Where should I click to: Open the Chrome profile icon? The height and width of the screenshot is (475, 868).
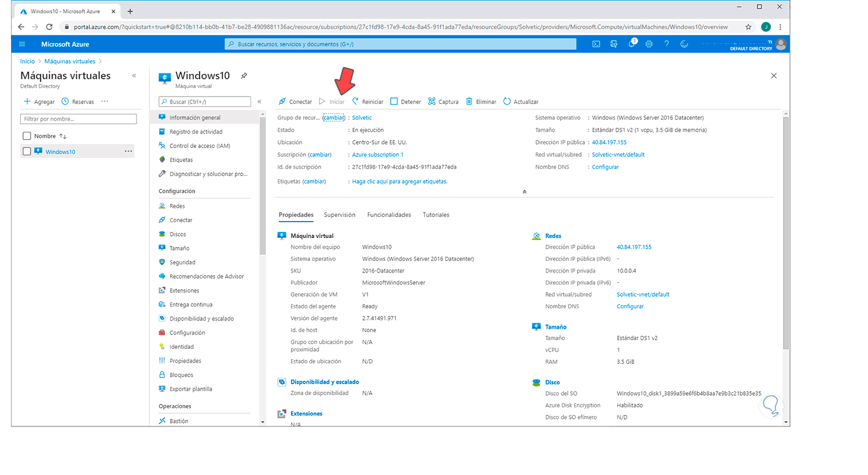click(x=766, y=27)
